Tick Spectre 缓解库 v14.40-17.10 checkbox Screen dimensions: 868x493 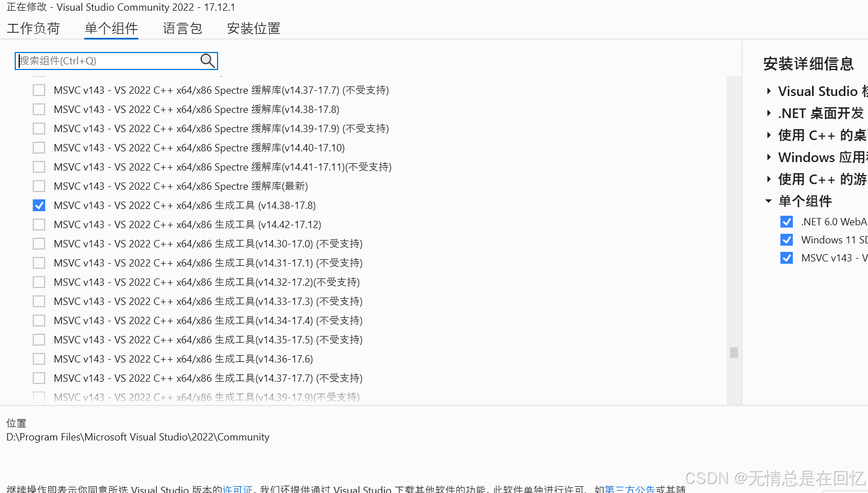click(39, 148)
